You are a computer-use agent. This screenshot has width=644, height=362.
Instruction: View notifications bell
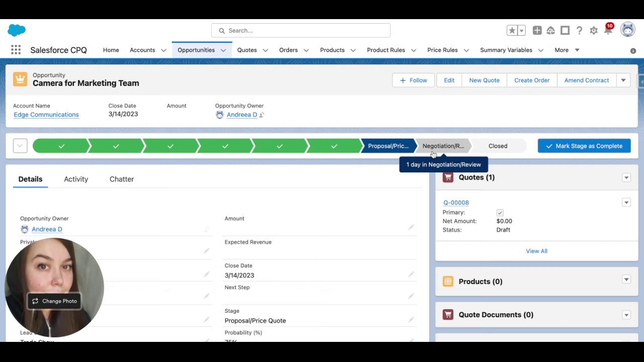click(x=608, y=30)
